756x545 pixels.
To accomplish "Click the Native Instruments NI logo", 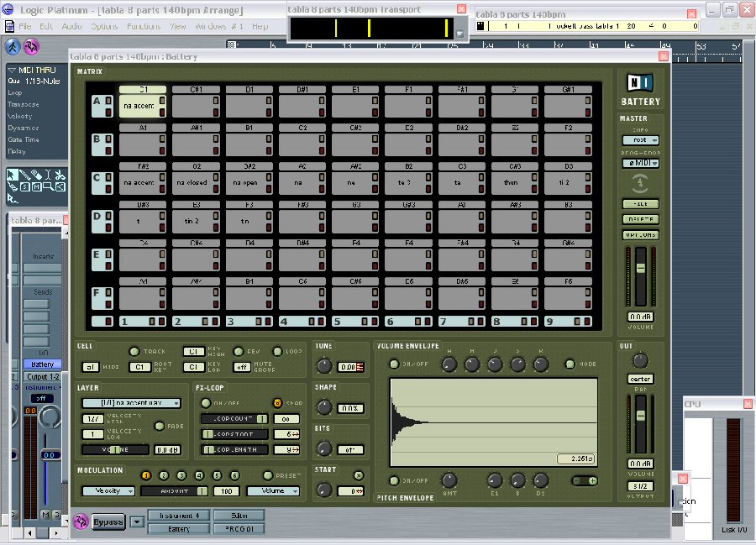I will pos(640,83).
